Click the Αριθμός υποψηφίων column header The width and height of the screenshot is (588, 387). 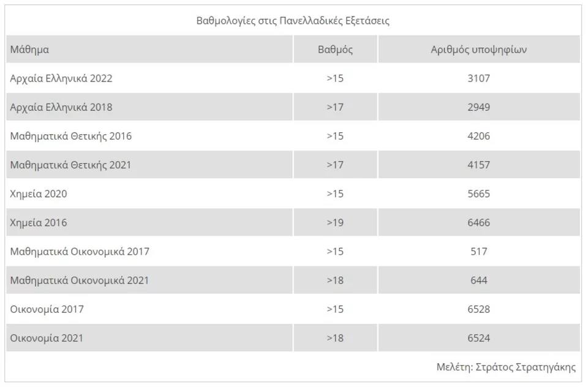pos(478,50)
